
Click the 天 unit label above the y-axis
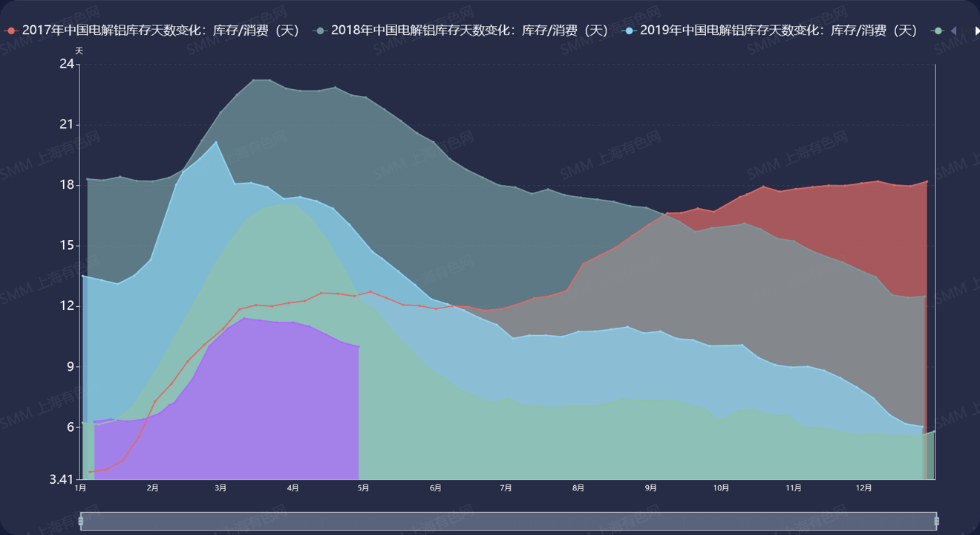tap(79, 51)
